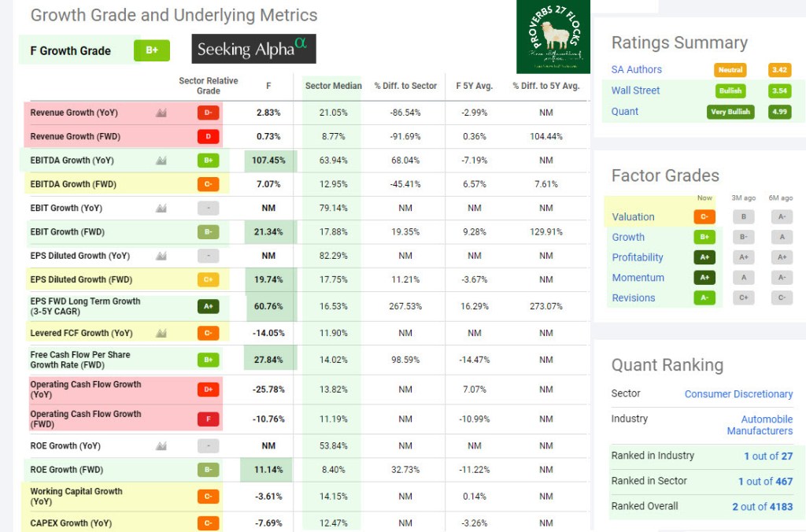The height and width of the screenshot is (532, 806).
Task: Click the green B+ F Growth Grade badge
Action: (152, 50)
